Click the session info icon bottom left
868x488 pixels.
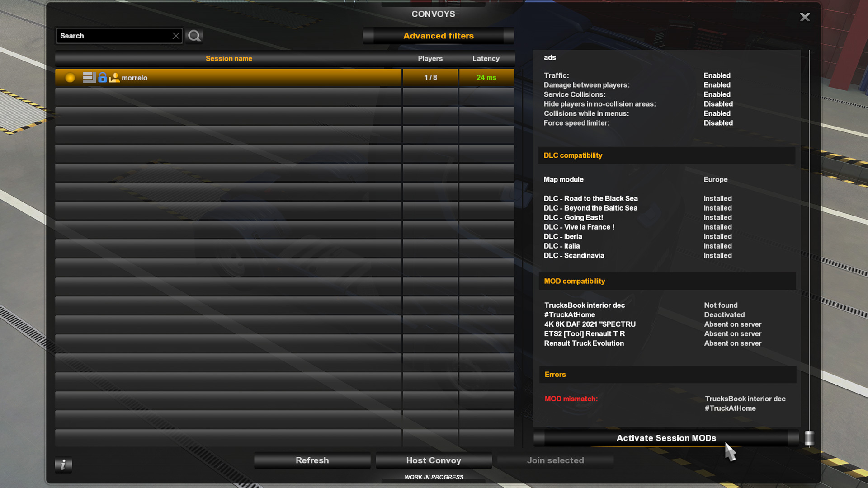pyautogui.click(x=64, y=463)
